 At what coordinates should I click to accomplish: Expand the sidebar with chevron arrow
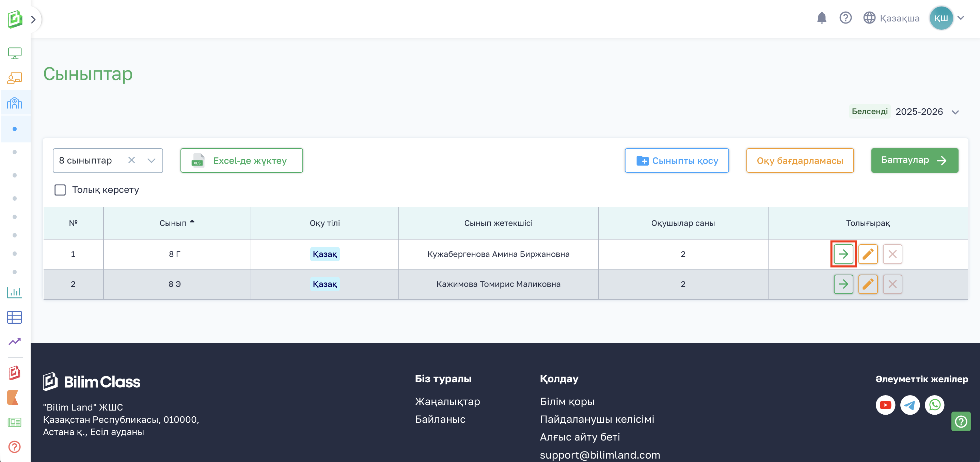point(33,19)
